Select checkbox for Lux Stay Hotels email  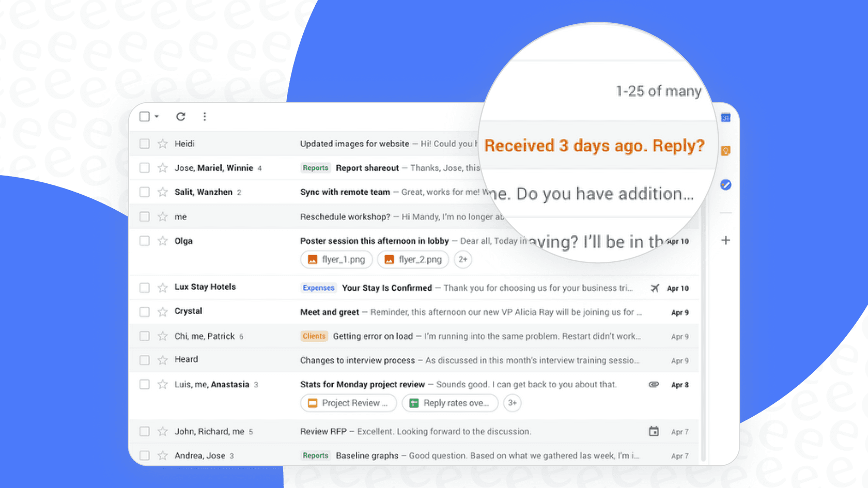point(145,288)
